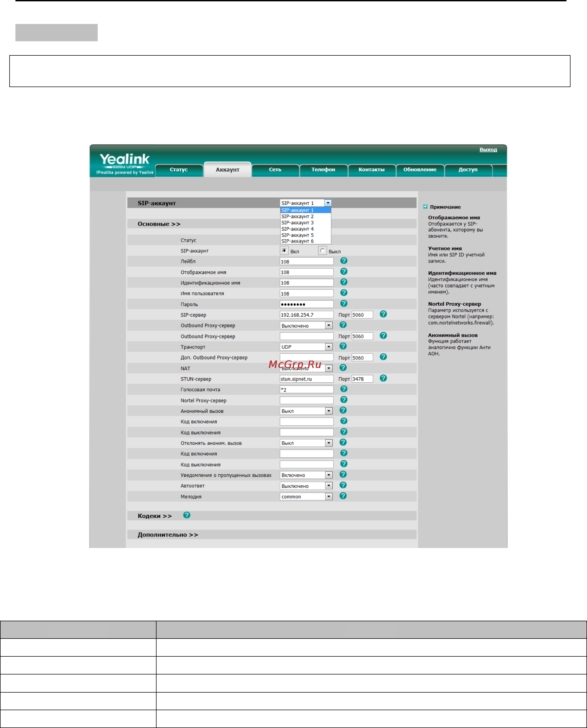Click help icon beside Автоответ dropdown

(x=343, y=485)
